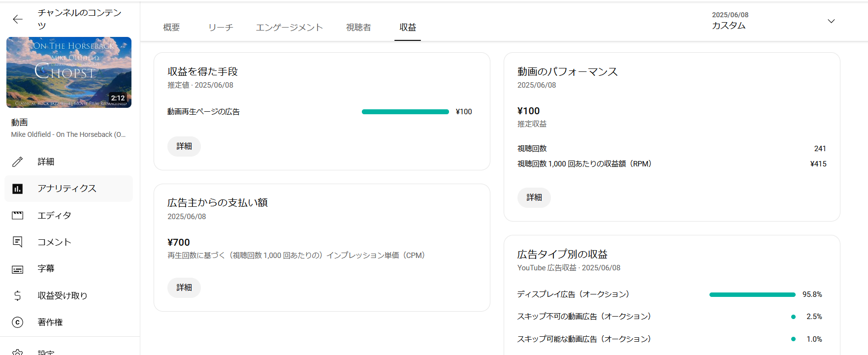The height and width of the screenshot is (355, 868).
Task: Select the 収益 tab
Action: (x=408, y=27)
